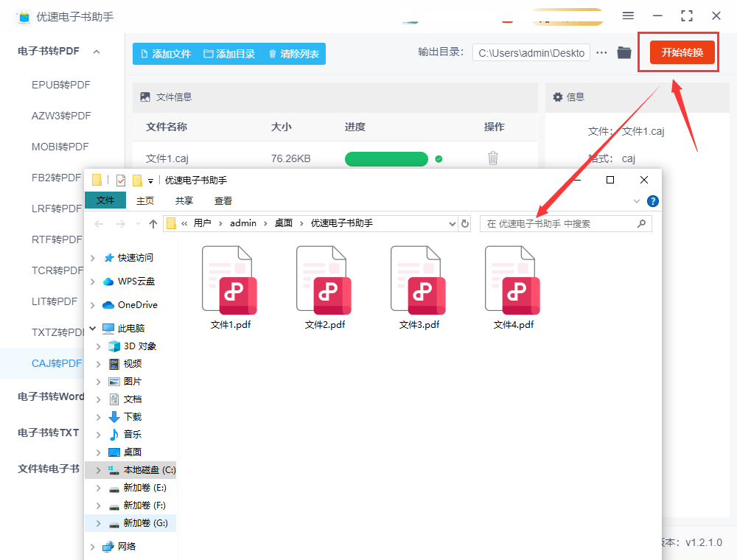This screenshot has height=560, width=737.
Task: Go up one folder level in Explorer
Action: (153, 223)
